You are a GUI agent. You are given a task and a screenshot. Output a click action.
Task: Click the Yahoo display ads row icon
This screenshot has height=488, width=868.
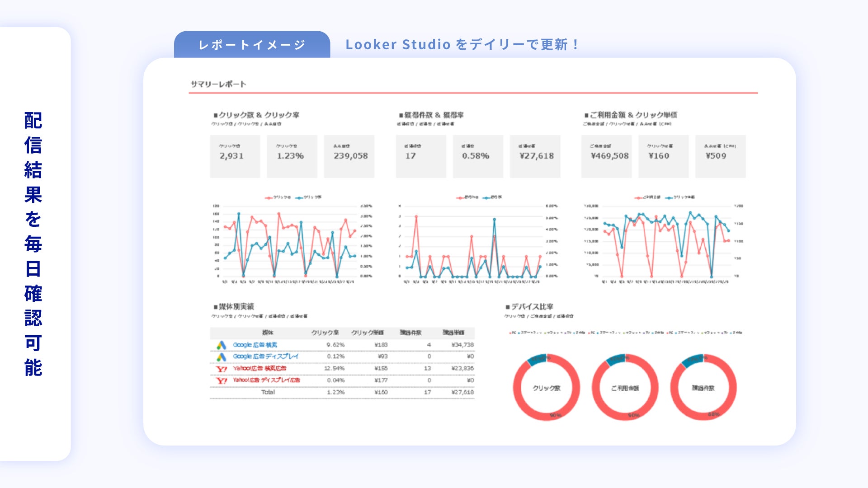click(x=221, y=380)
